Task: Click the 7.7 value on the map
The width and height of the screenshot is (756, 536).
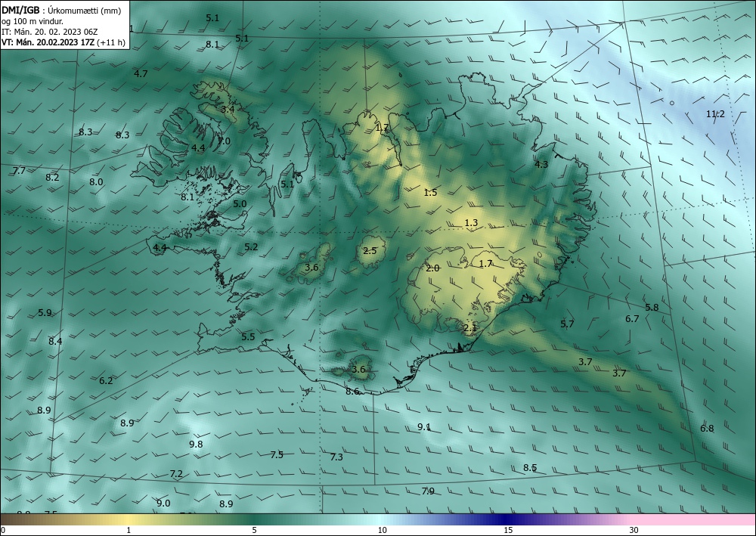Action: 19,171
